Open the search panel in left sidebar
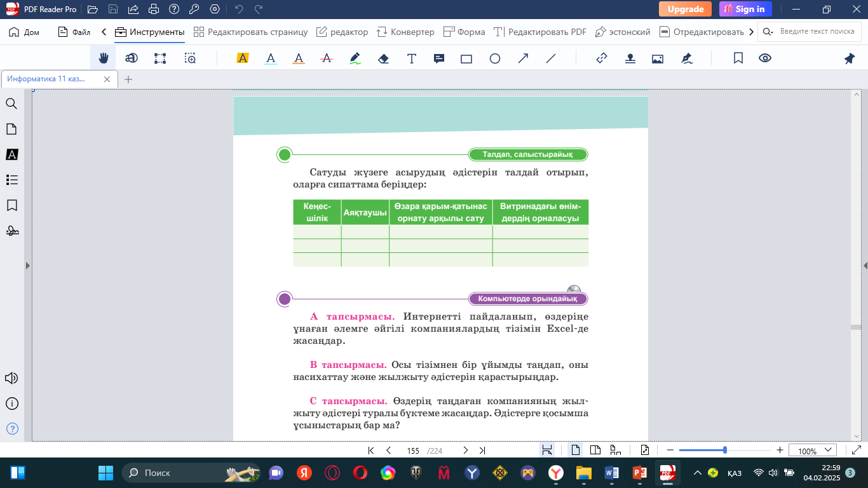 (11, 104)
